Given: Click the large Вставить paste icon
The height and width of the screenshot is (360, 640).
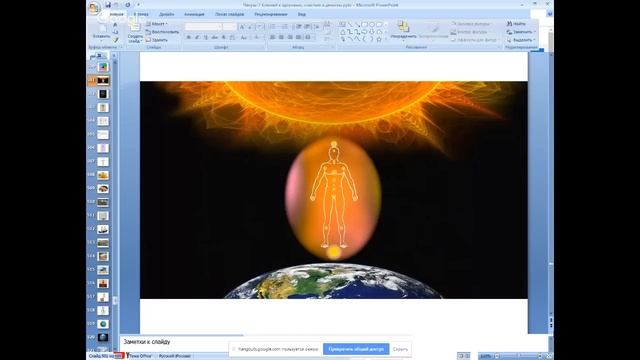Looking at the screenshot, I should (x=101, y=28).
